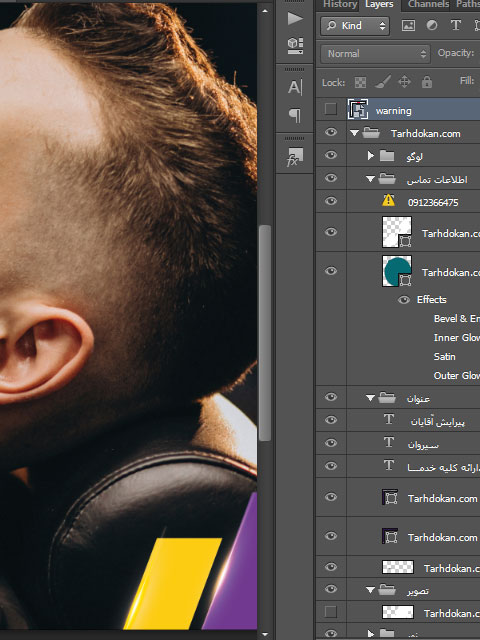Hide the Tarhdokan.com top group

[331, 132]
